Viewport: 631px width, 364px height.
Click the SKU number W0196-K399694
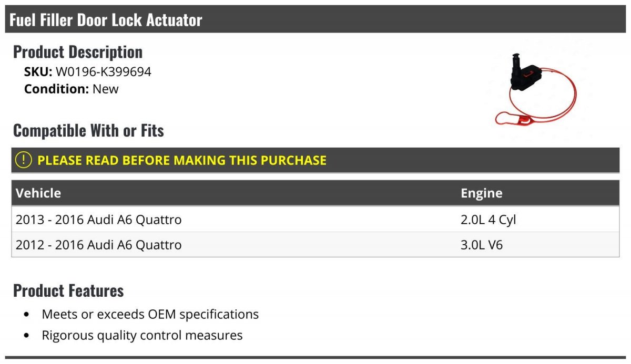tap(104, 72)
